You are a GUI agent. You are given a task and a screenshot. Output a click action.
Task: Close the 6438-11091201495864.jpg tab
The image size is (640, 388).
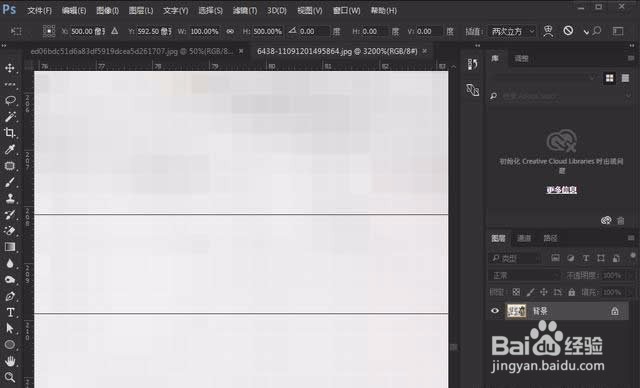(425, 51)
